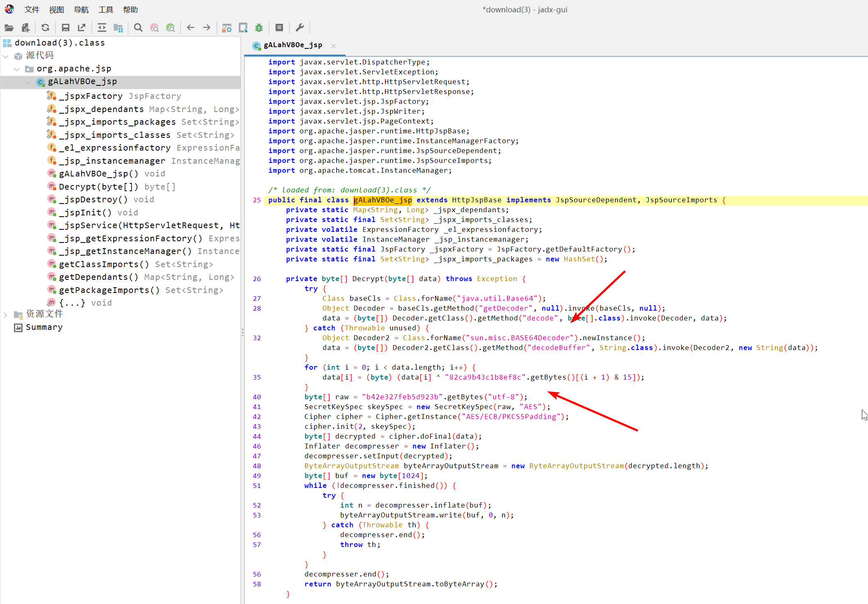Viewport: 868px width, 604px height.
Task: Click JspSourceDependent in implements clause
Action: click(596, 200)
